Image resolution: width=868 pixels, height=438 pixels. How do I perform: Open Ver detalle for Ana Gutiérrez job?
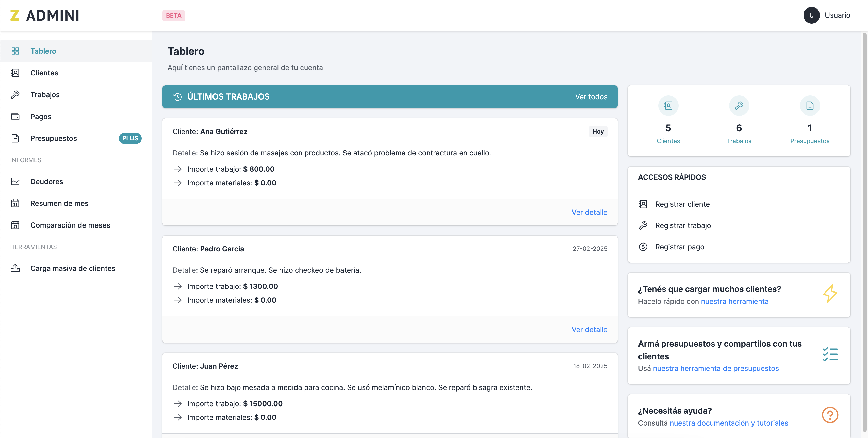589,213
